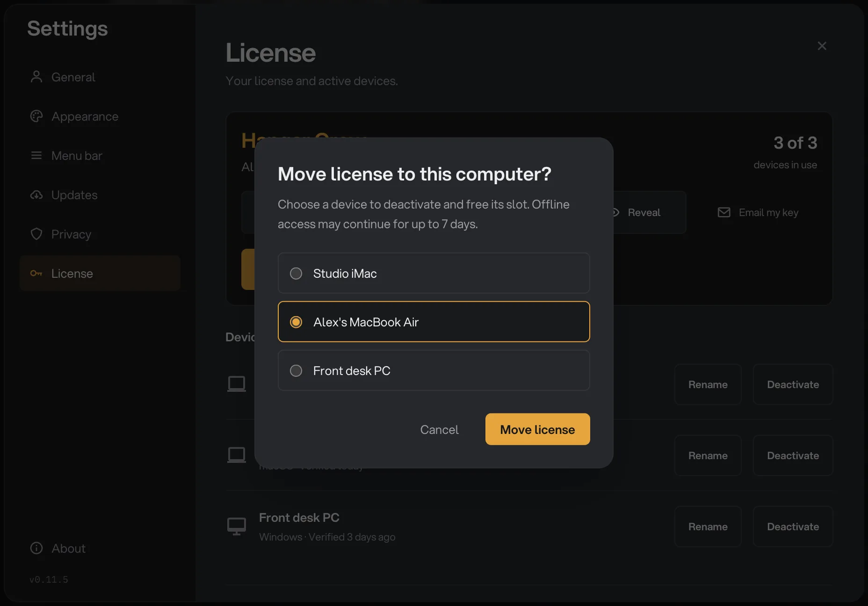868x606 pixels.
Task: Click the License key icon in sidebar
Action: coord(36,273)
